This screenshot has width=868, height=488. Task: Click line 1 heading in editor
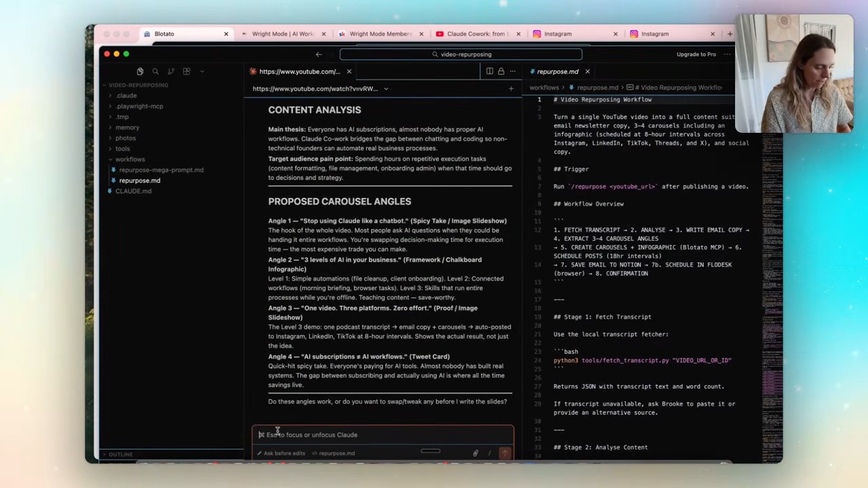tap(602, 100)
